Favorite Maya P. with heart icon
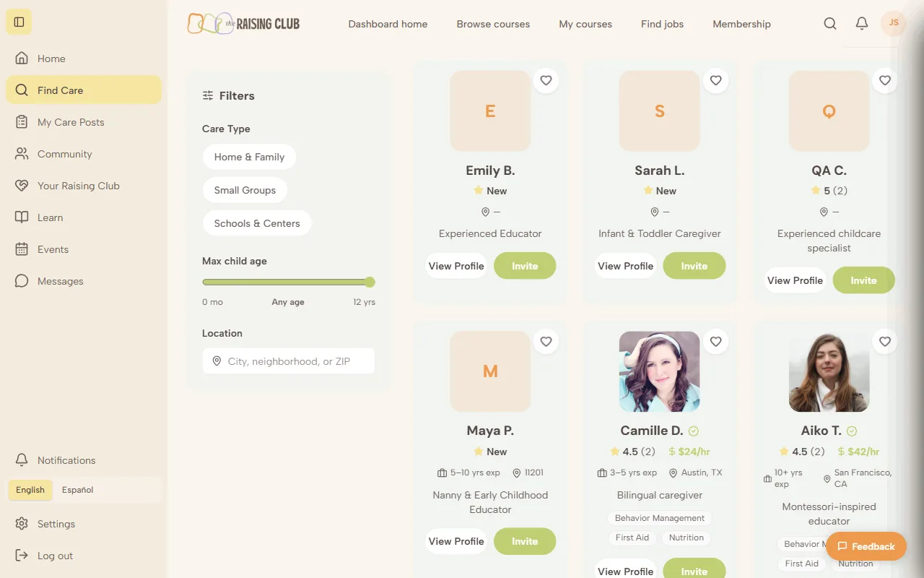 tap(546, 341)
